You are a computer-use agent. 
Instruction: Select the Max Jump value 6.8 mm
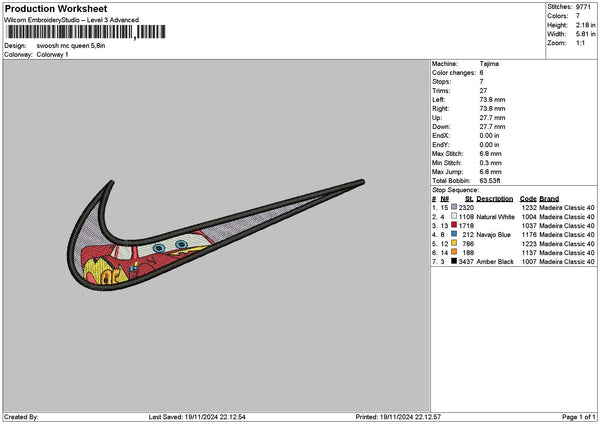tap(491, 172)
